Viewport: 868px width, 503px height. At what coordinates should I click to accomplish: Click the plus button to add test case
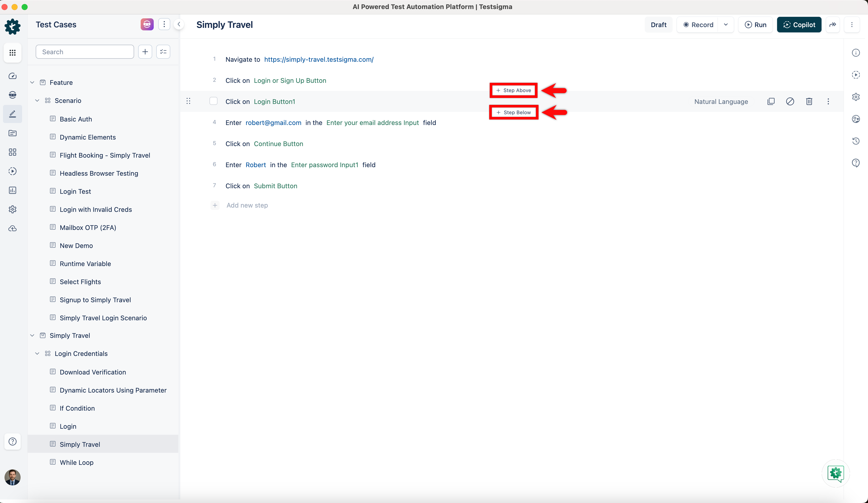point(145,52)
